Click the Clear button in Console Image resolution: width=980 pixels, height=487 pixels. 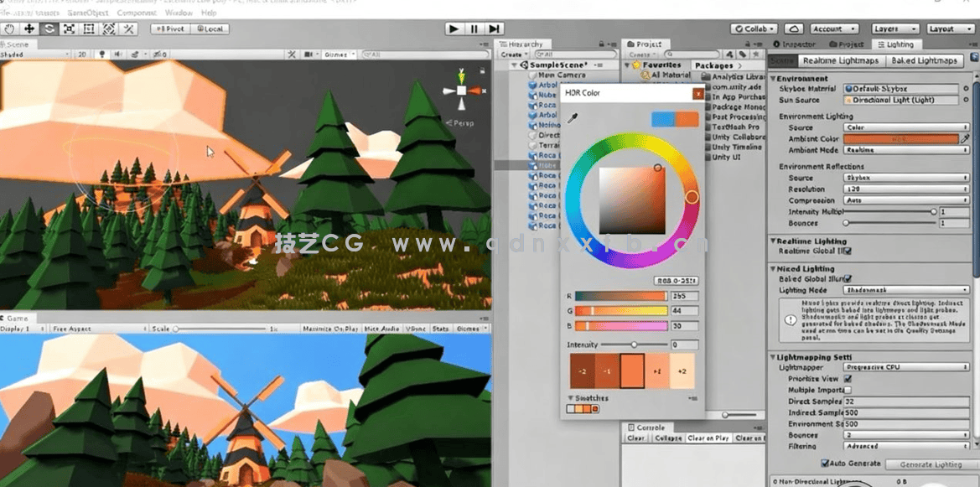pyautogui.click(x=635, y=438)
